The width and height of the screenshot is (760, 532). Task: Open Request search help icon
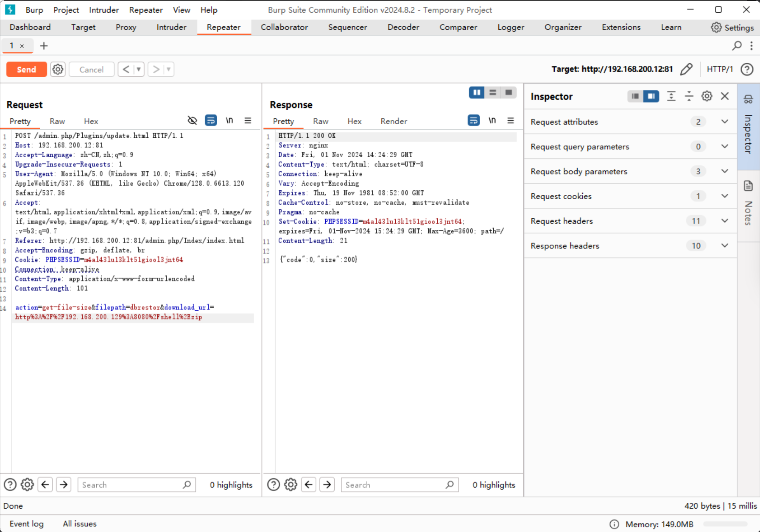pyautogui.click(x=10, y=485)
